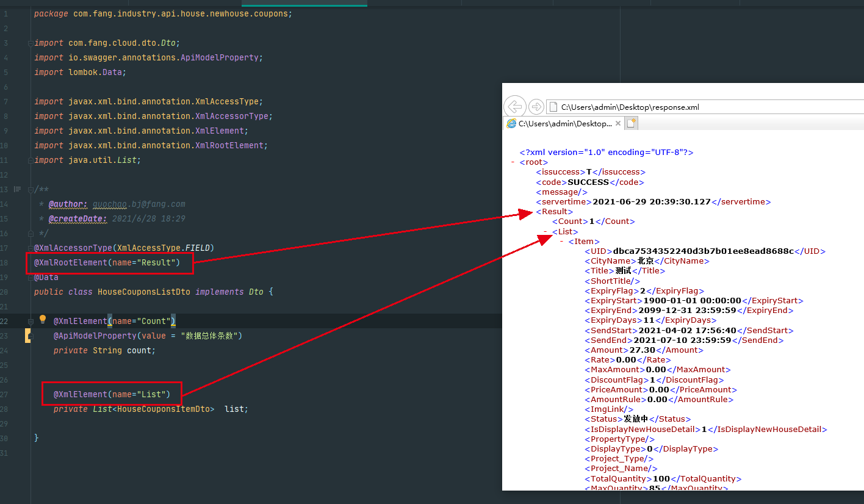Select the C:\Users\admin\Desktop browser tab
The height and width of the screenshot is (504, 864).
click(564, 124)
